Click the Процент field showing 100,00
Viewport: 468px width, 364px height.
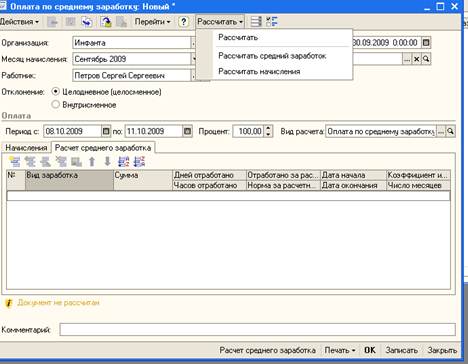click(249, 131)
